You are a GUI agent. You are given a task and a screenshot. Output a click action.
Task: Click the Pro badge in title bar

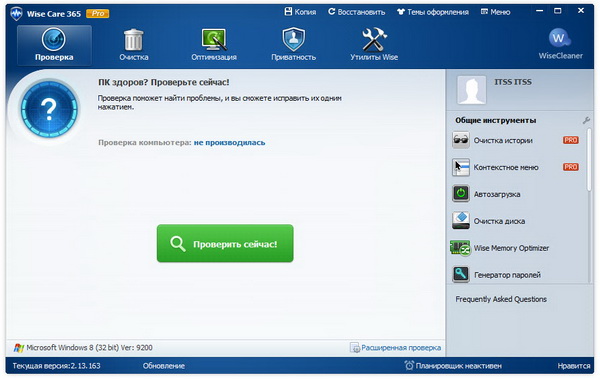(98, 13)
